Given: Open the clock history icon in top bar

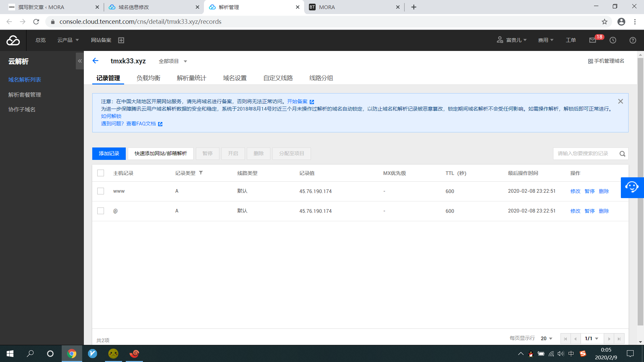Looking at the screenshot, I should 613,40.
